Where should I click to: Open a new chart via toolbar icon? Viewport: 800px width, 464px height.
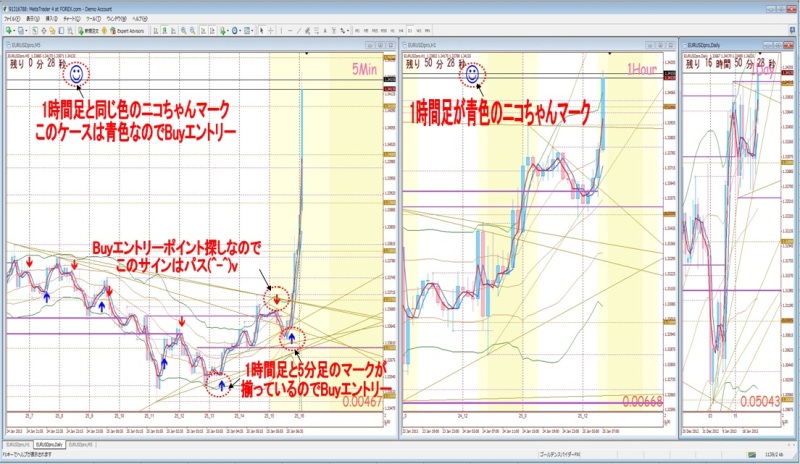(x=8, y=31)
